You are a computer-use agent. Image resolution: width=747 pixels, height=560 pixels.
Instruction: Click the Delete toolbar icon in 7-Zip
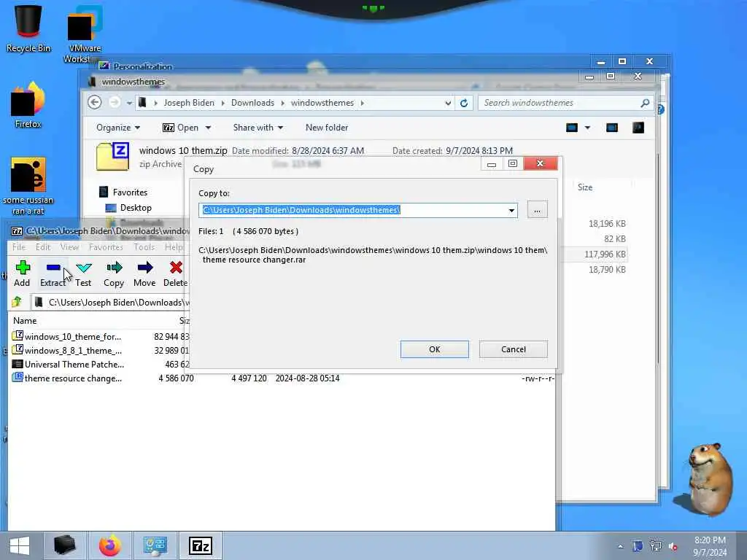pos(175,274)
